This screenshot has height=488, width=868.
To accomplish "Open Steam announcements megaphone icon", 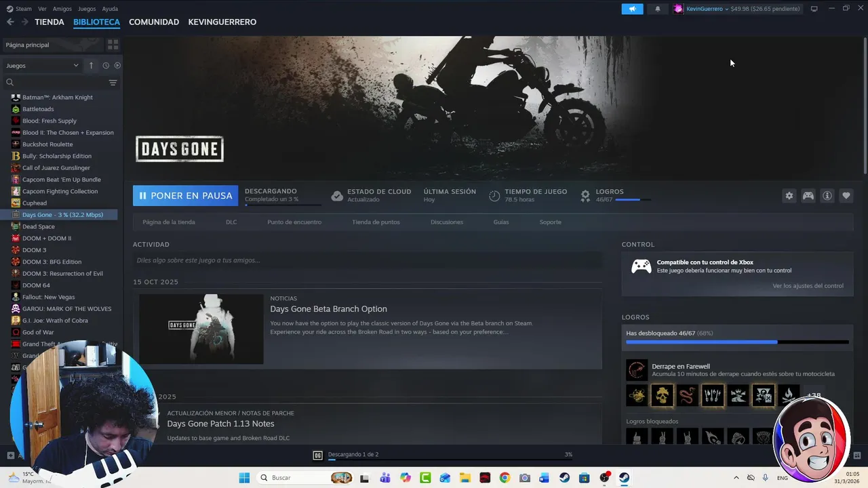I will pyautogui.click(x=631, y=9).
